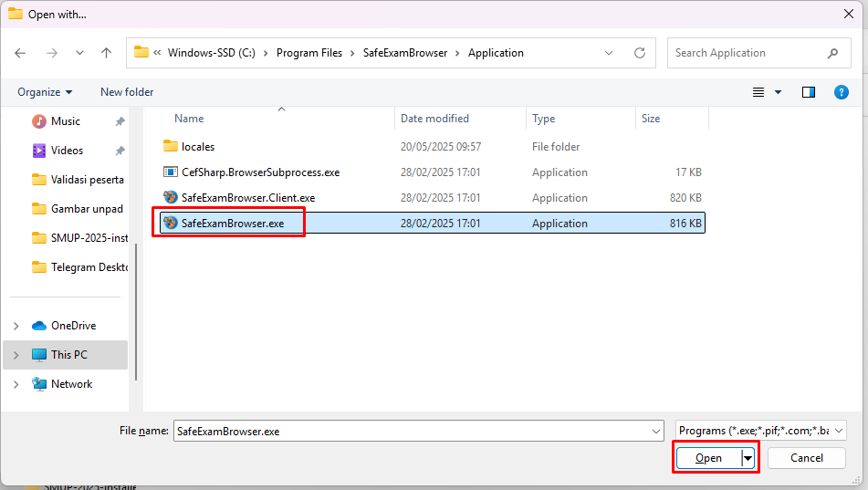868x490 pixels.
Task: Open the Organize menu
Action: point(45,92)
